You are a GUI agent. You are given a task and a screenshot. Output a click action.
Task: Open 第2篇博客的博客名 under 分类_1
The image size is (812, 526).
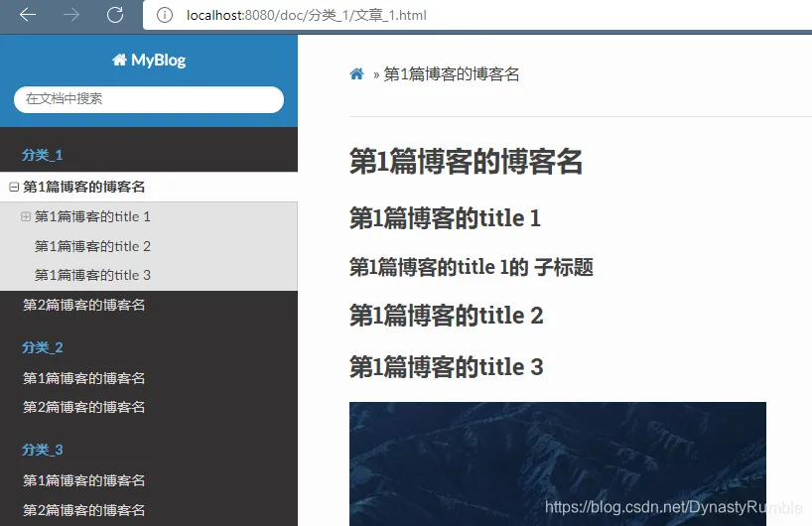(x=84, y=305)
